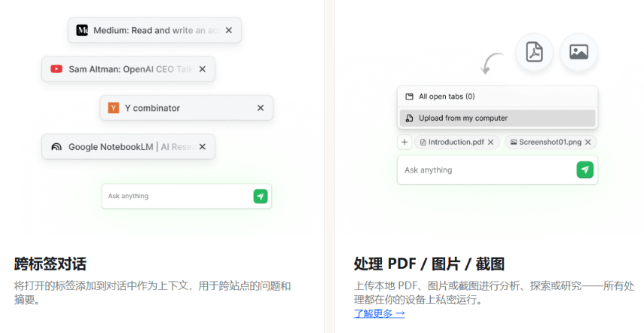
Task: Click the image picture circle icon
Action: click(578, 52)
